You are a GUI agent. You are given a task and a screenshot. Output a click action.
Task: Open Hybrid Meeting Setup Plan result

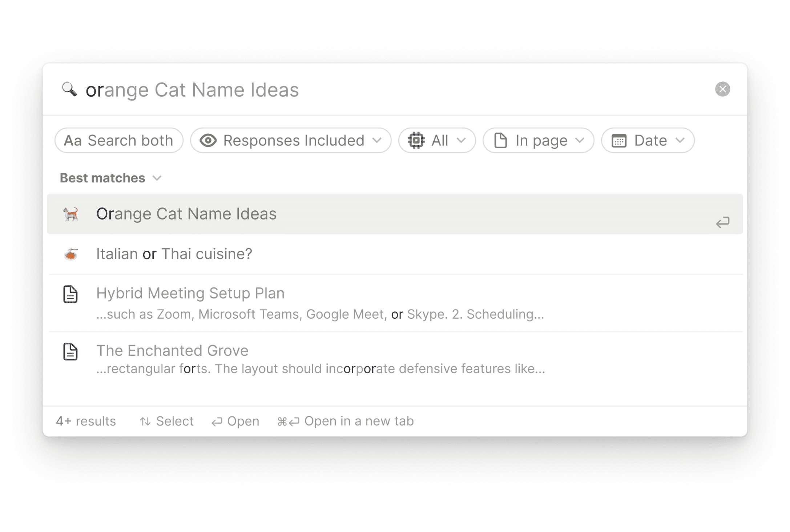click(190, 294)
